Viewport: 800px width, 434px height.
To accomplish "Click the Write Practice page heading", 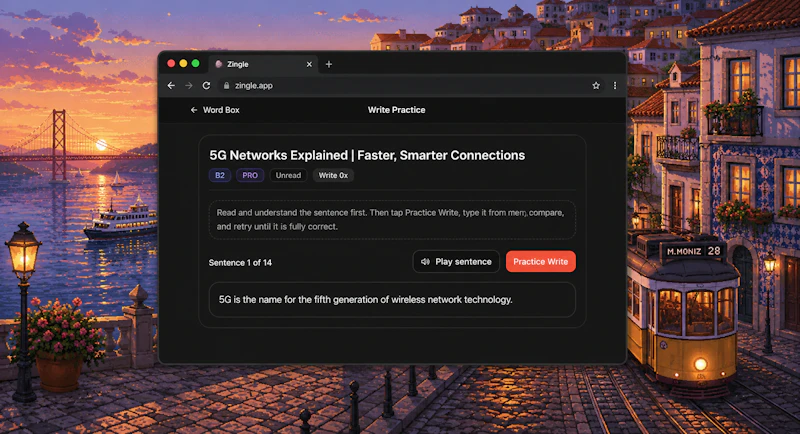I will click(x=396, y=110).
